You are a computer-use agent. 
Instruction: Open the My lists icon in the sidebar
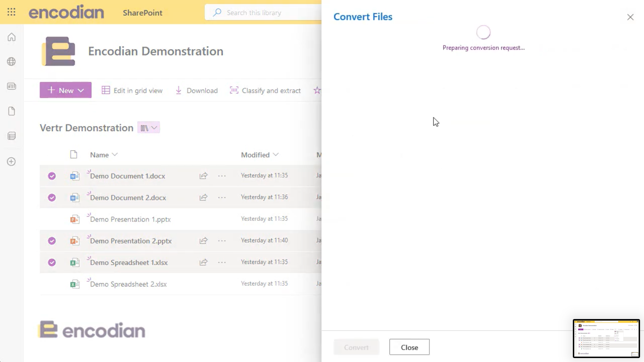click(11, 136)
